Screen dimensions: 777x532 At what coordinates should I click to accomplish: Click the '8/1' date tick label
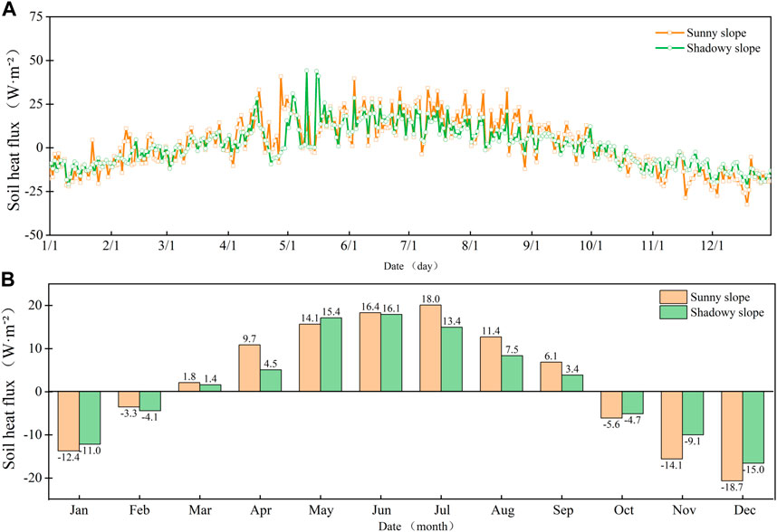coord(470,245)
